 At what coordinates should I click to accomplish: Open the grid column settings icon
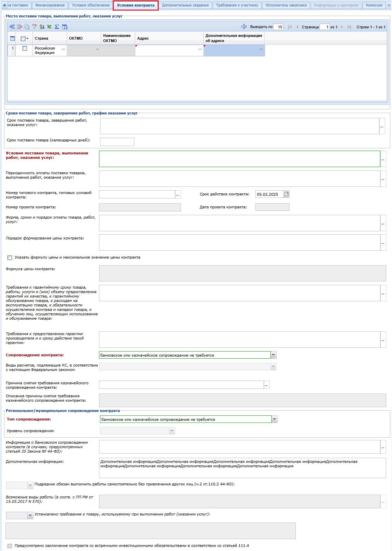click(x=65, y=27)
